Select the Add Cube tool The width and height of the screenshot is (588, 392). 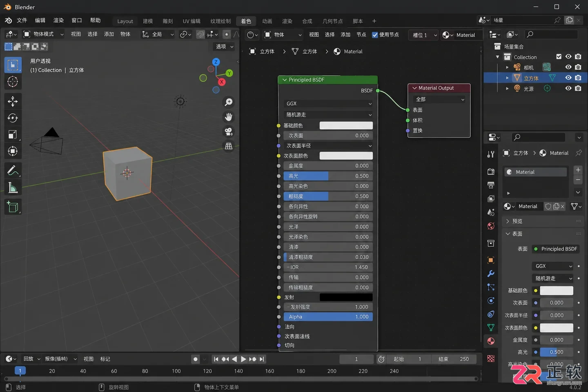tap(13, 207)
